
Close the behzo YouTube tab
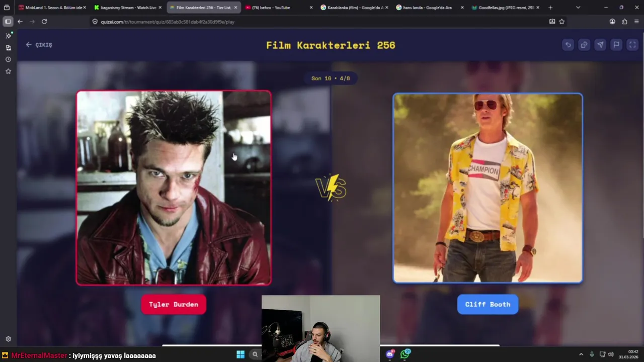(x=311, y=8)
